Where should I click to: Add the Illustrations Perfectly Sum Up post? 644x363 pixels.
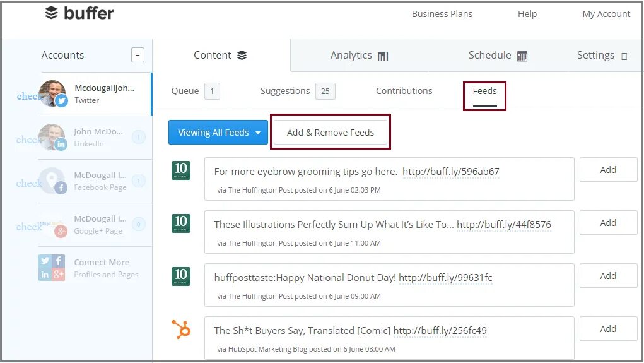pos(608,222)
